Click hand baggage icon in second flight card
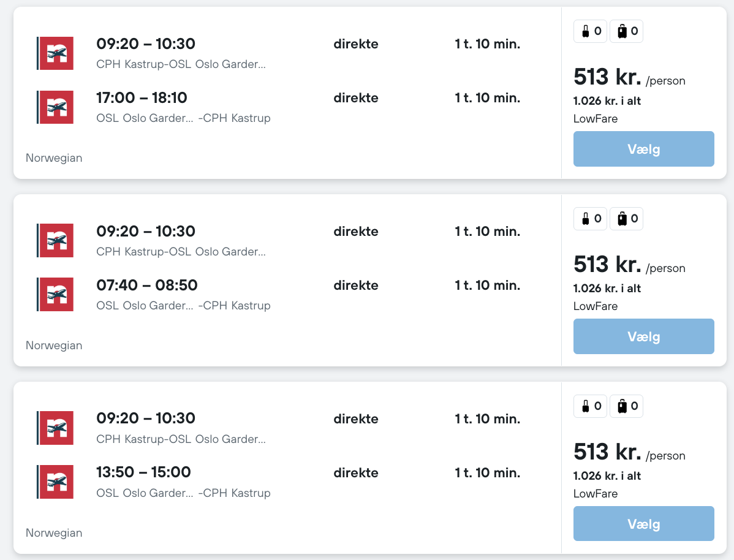Screen dimensions: 734x560 pyautogui.click(x=586, y=219)
